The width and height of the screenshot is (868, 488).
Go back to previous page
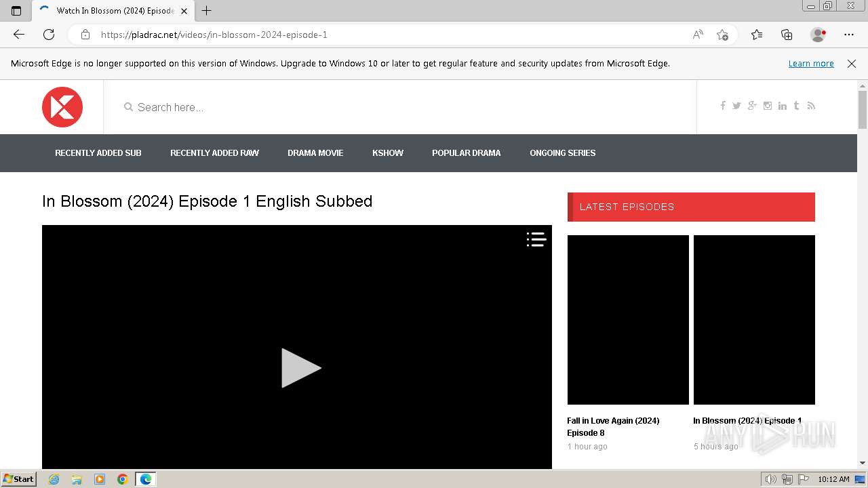[19, 35]
